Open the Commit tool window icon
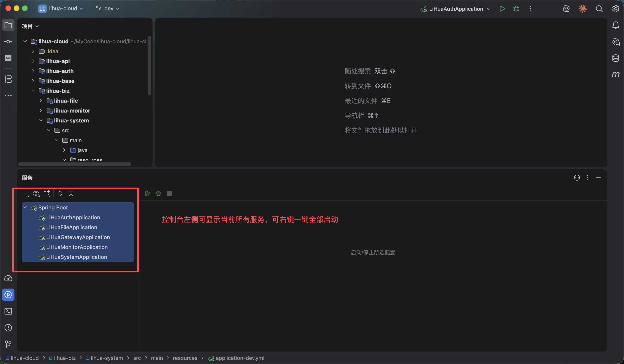The height and width of the screenshot is (364, 624). 8,42
